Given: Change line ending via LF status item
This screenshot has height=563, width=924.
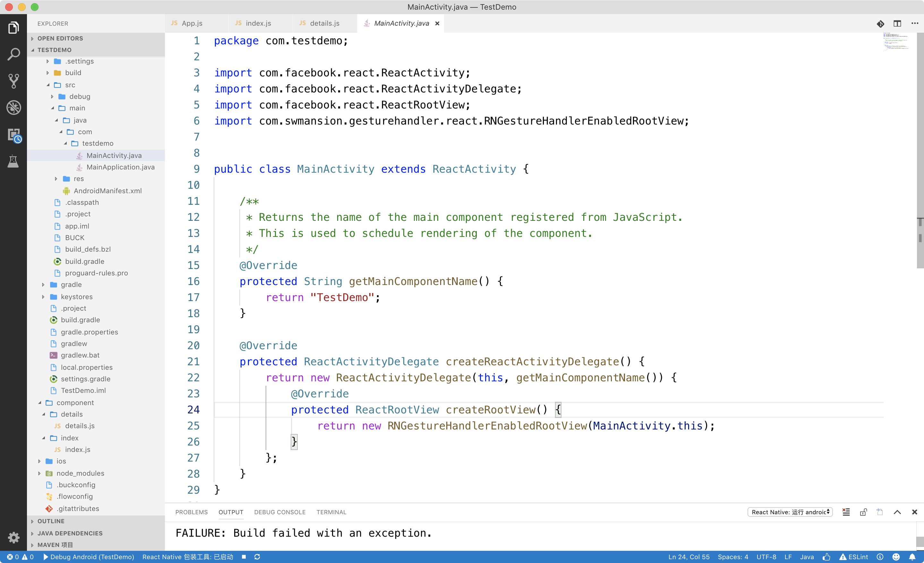Looking at the screenshot, I should point(788,557).
